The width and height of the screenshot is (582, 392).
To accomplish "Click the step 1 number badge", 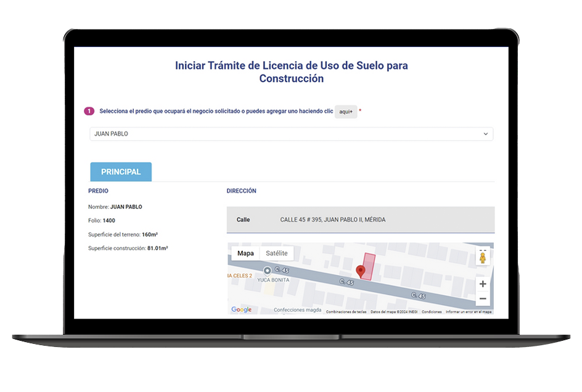I will tap(89, 112).
